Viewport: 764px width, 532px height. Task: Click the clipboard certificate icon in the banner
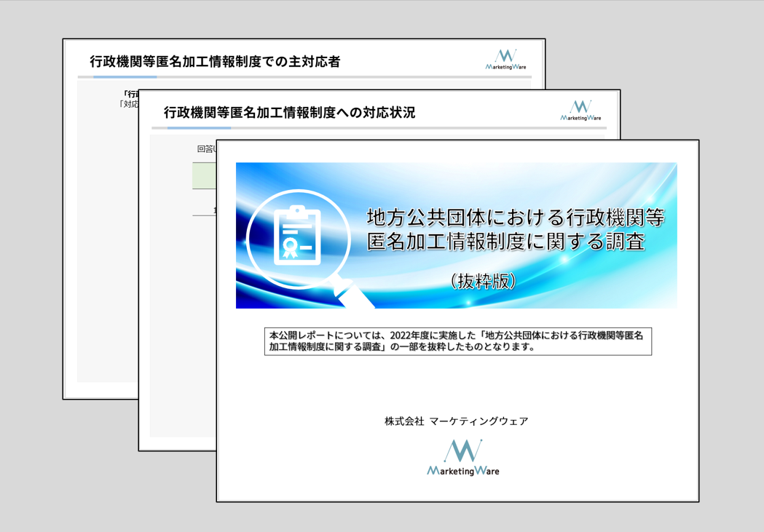pyautogui.click(x=296, y=236)
